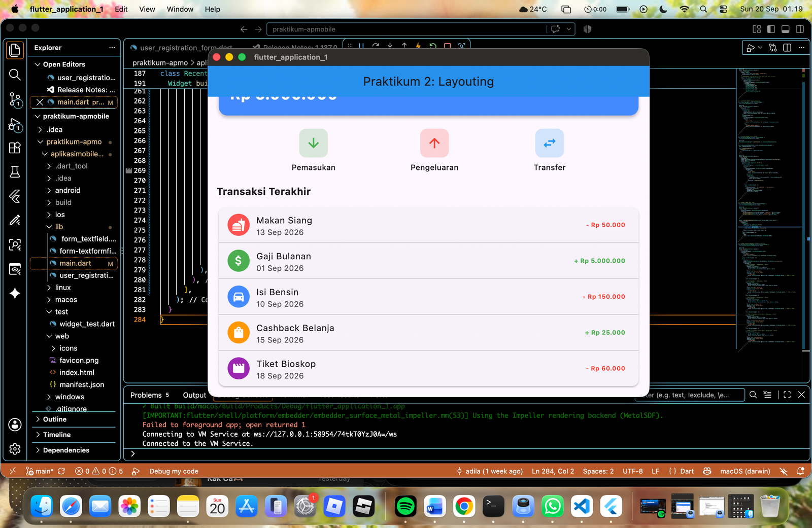This screenshot has width=812, height=528.
Task: Open the Accounts menu icon
Action: click(x=15, y=425)
